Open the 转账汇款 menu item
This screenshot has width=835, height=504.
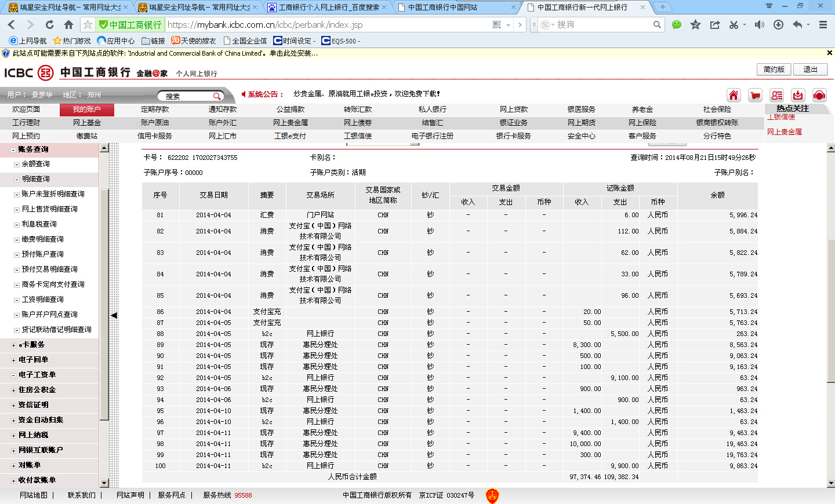tap(358, 109)
